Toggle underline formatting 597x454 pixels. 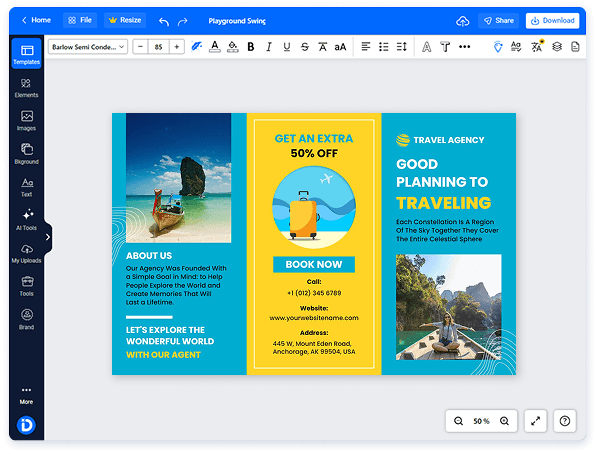coord(287,46)
